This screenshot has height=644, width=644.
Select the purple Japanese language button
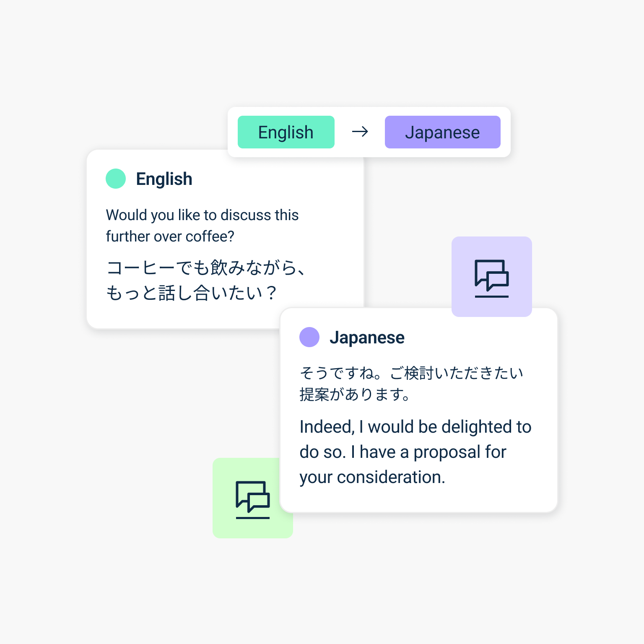tap(443, 132)
